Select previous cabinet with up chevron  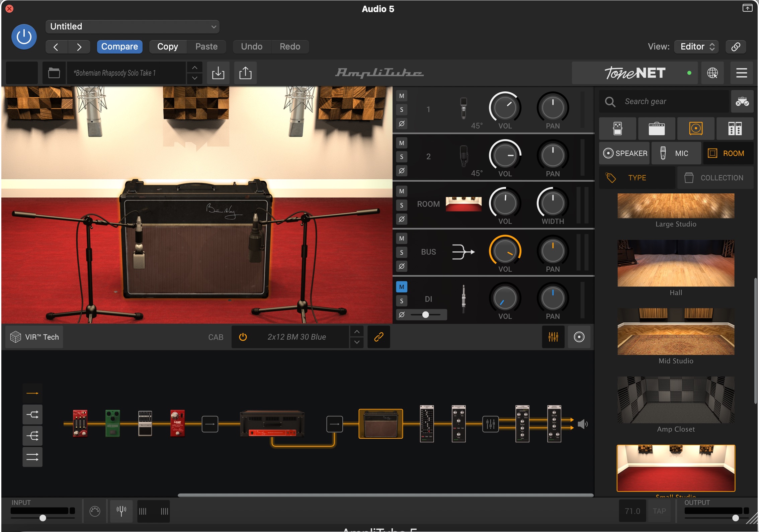[357, 332]
